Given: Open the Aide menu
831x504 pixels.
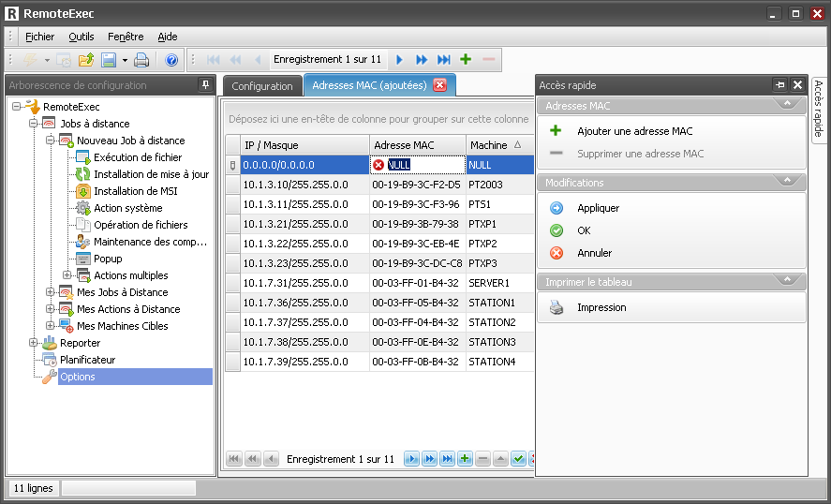Looking at the screenshot, I should click(168, 37).
